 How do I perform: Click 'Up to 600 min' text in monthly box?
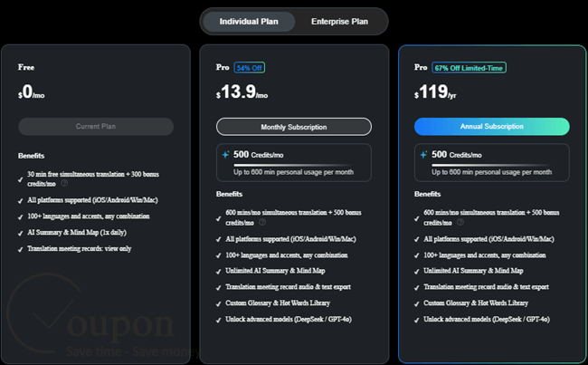point(293,172)
